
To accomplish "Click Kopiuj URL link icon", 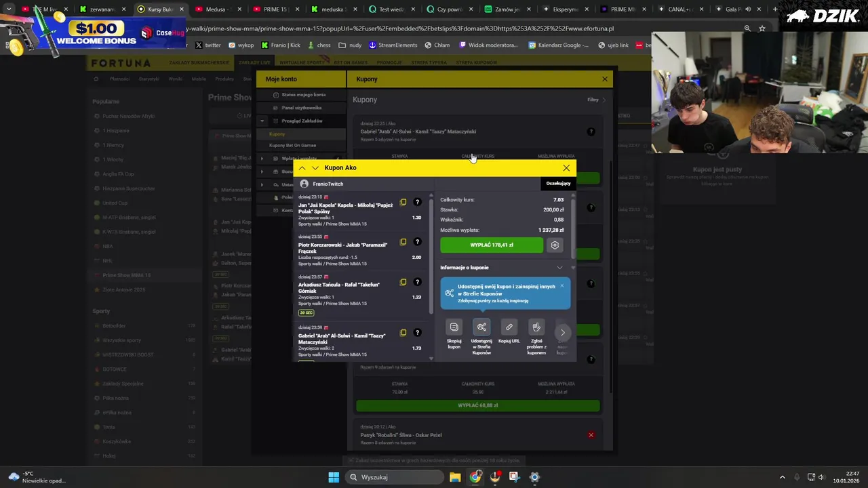I will tap(509, 327).
